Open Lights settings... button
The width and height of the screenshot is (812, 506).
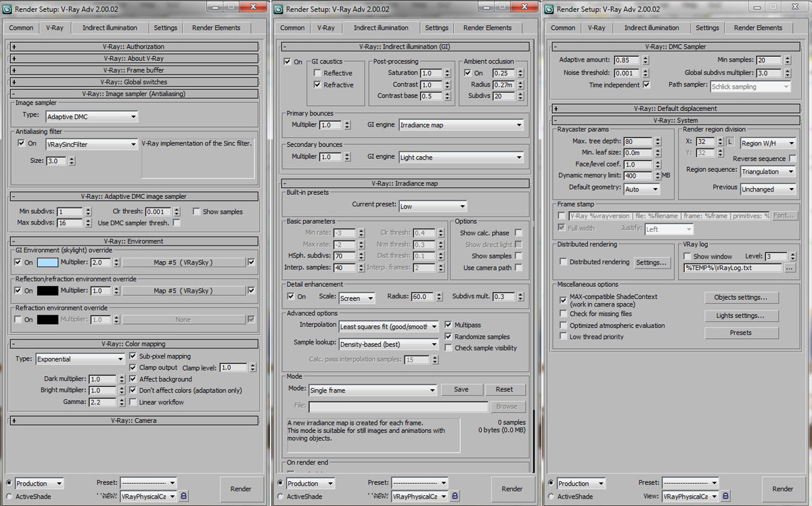point(741,316)
